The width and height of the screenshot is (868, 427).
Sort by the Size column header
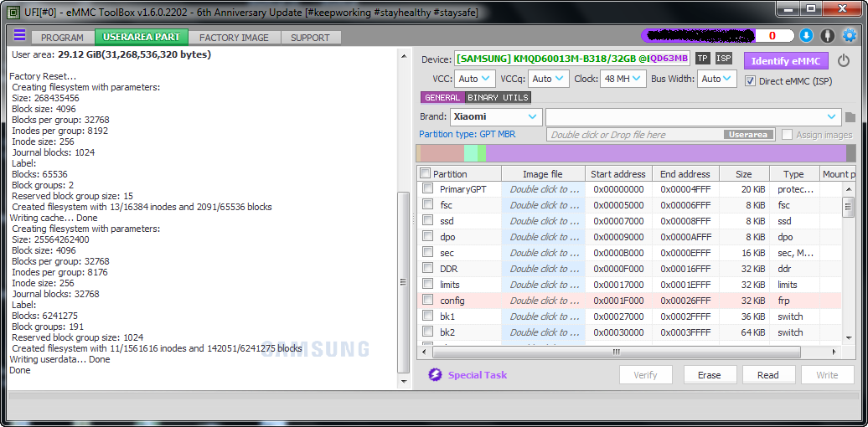(x=744, y=173)
